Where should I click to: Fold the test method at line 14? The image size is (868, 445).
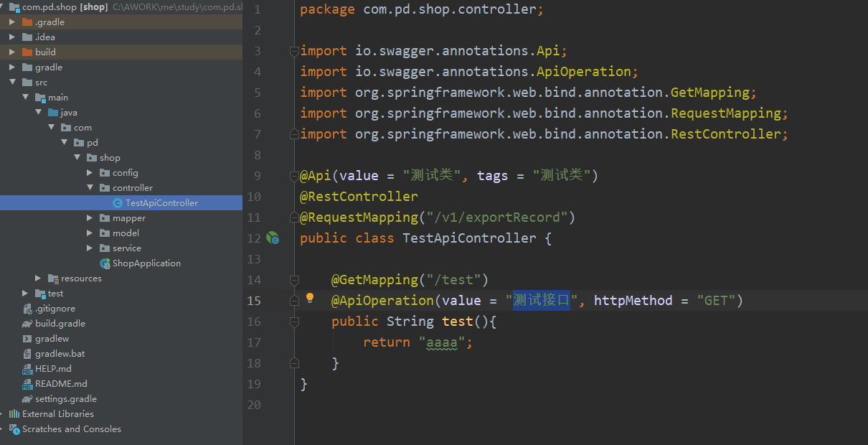(293, 280)
